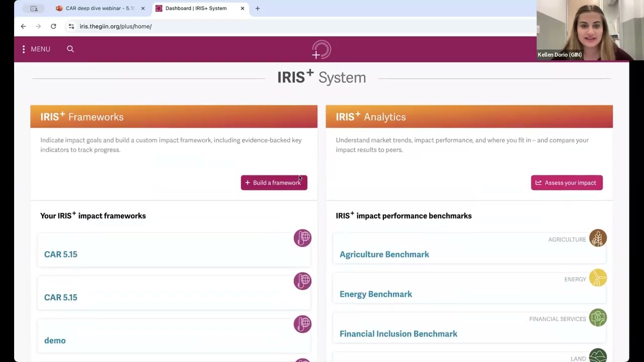Go back with browser back arrow
The height and width of the screenshot is (362, 644).
23,26
